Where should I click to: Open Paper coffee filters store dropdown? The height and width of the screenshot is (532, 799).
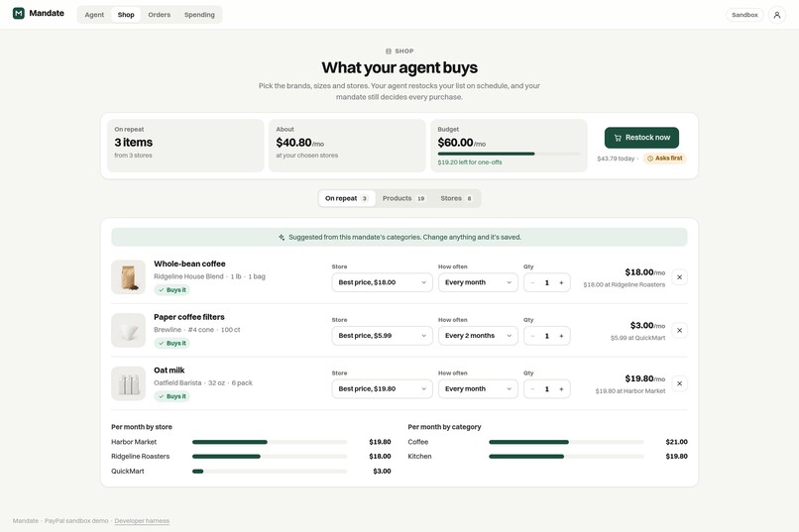coord(383,336)
